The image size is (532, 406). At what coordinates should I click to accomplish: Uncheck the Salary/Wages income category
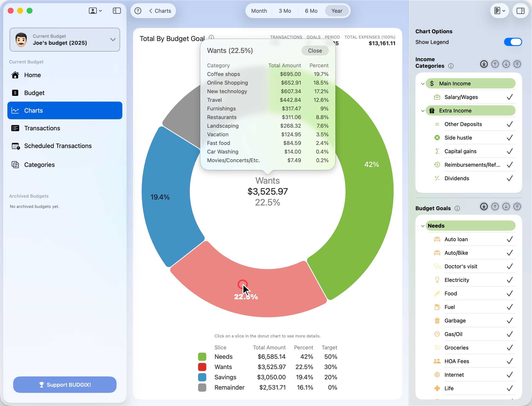[x=510, y=97]
